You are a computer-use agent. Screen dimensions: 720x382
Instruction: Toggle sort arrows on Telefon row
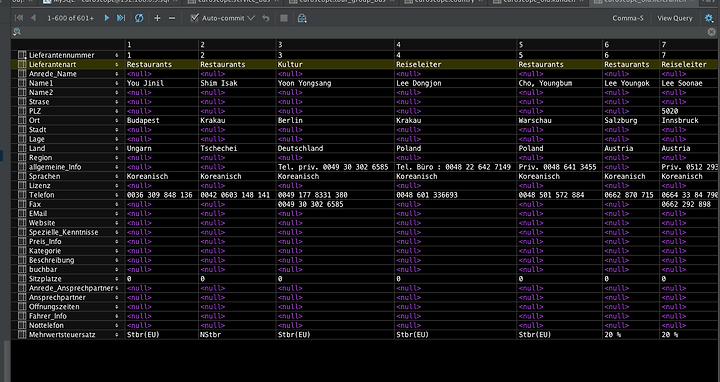[x=117, y=195]
